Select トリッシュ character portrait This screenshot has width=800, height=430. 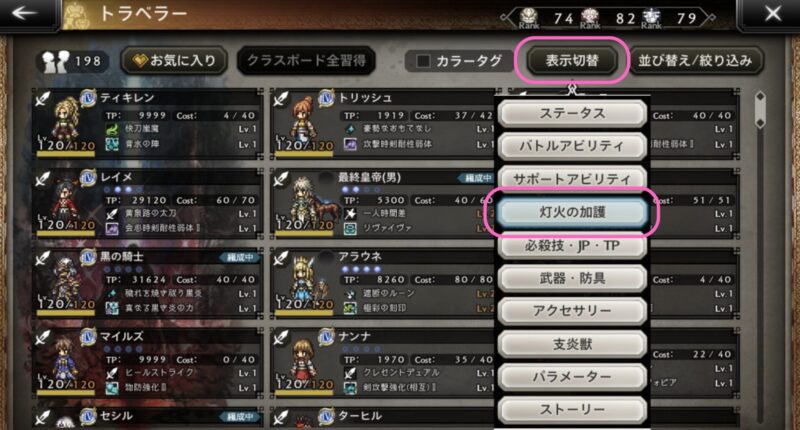pyautogui.click(x=304, y=119)
